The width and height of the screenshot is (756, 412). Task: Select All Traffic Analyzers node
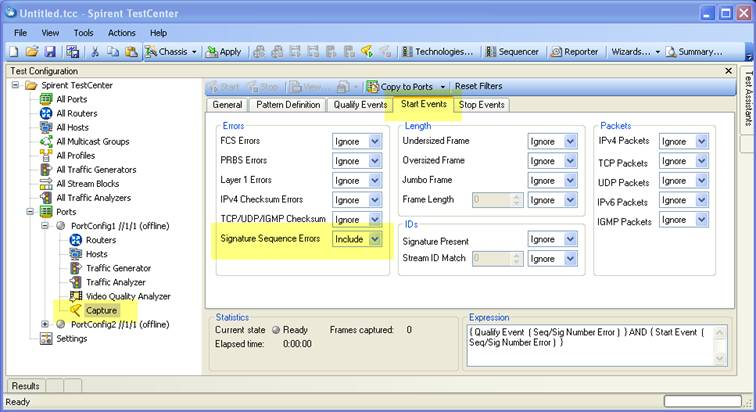point(94,198)
